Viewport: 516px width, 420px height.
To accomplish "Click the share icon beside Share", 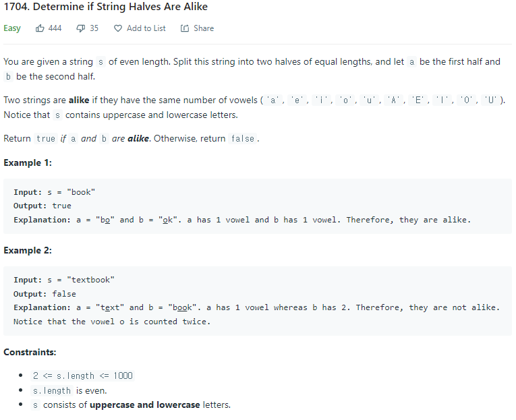I will coord(185,28).
